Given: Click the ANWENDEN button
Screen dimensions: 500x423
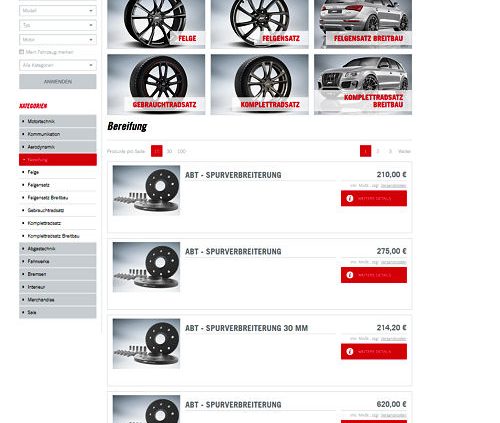Looking at the screenshot, I should [x=58, y=82].
